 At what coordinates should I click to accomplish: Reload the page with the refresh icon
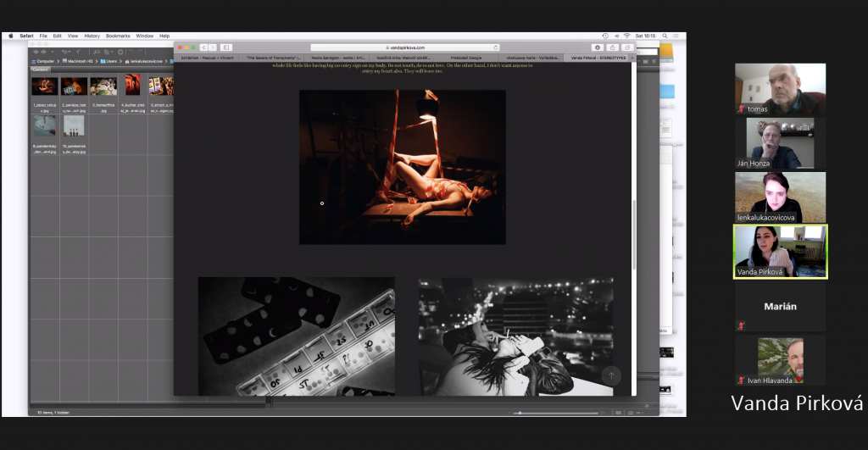[495, 47]
